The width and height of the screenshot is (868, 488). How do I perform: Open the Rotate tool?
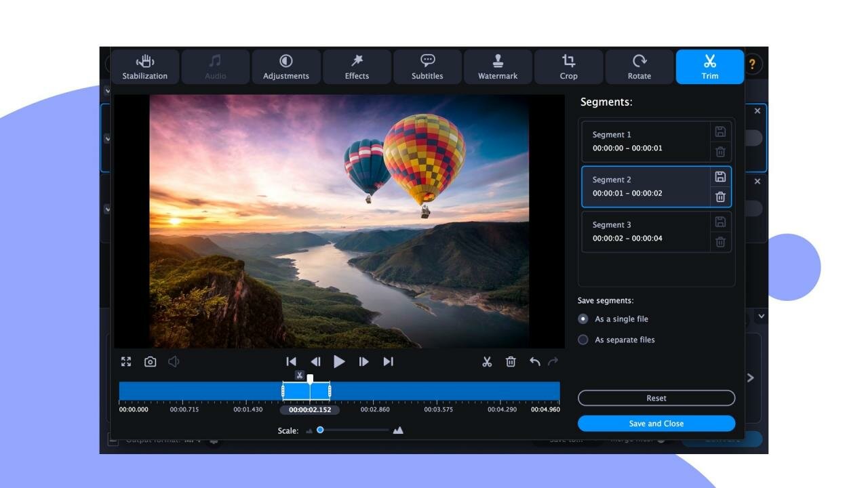[x=639, y=66]
